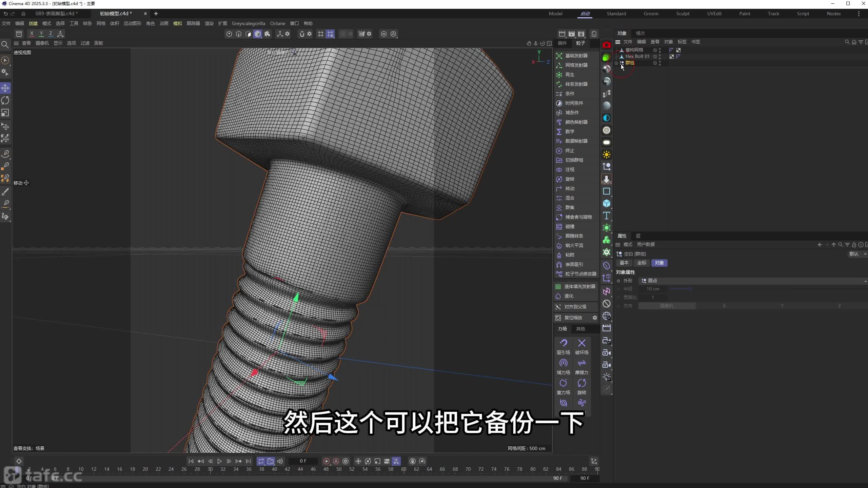Screen dimensions: 868x488
Task: Click the 基础发射器 particle emitter icon
Action: [x=559, y=56]
